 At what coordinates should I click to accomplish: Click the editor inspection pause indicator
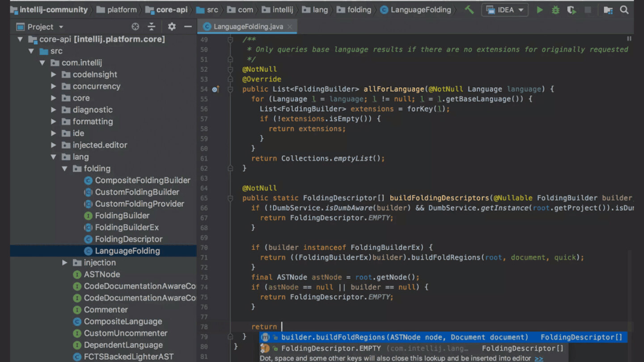point(629,39)
